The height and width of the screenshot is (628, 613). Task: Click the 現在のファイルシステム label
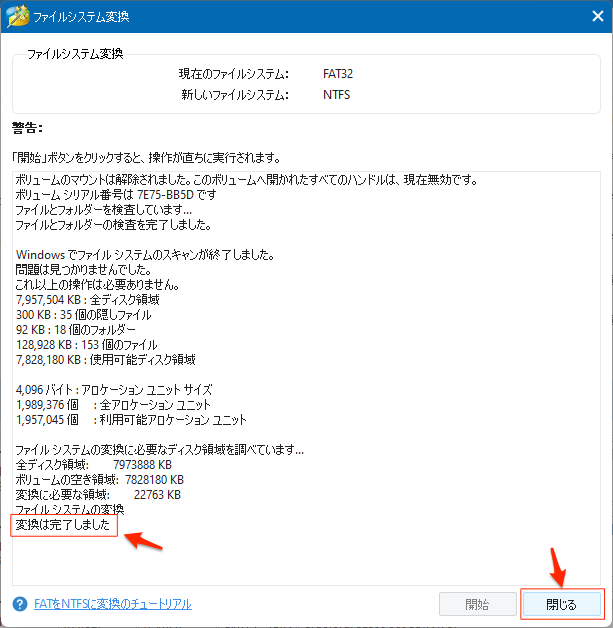pos(232,74)
